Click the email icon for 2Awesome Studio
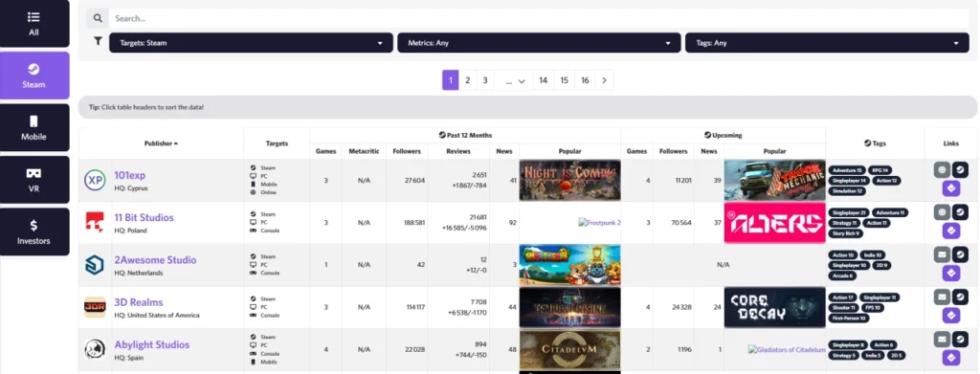This screenshot has height=374, width=980. (x=942, y=254)
